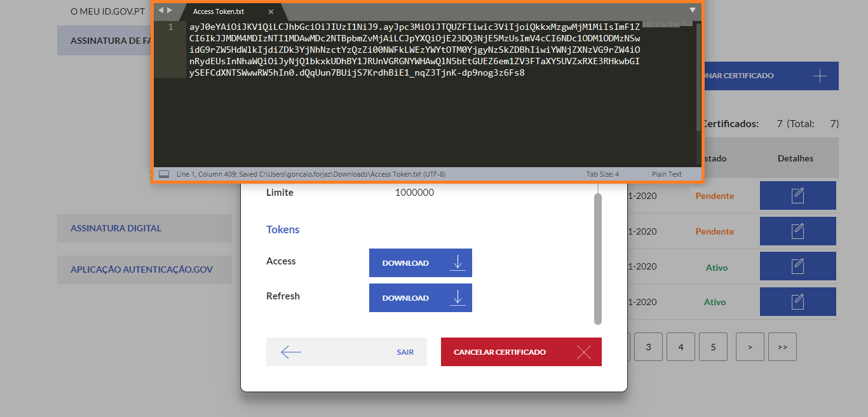Select the Access Token.txt tab

pos(219,12)
